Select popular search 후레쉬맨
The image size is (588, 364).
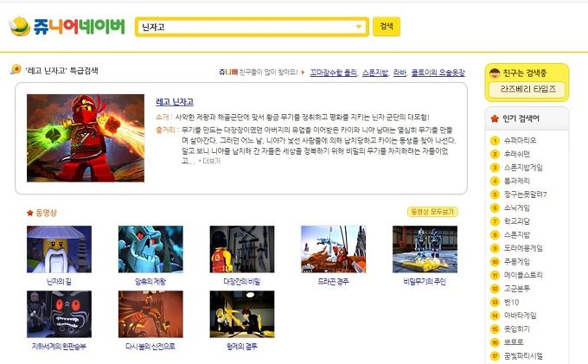coord(517,154)
